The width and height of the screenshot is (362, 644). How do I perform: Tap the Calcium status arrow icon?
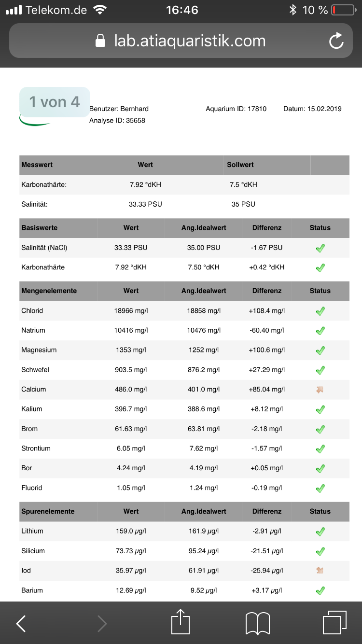click(320, 390)
